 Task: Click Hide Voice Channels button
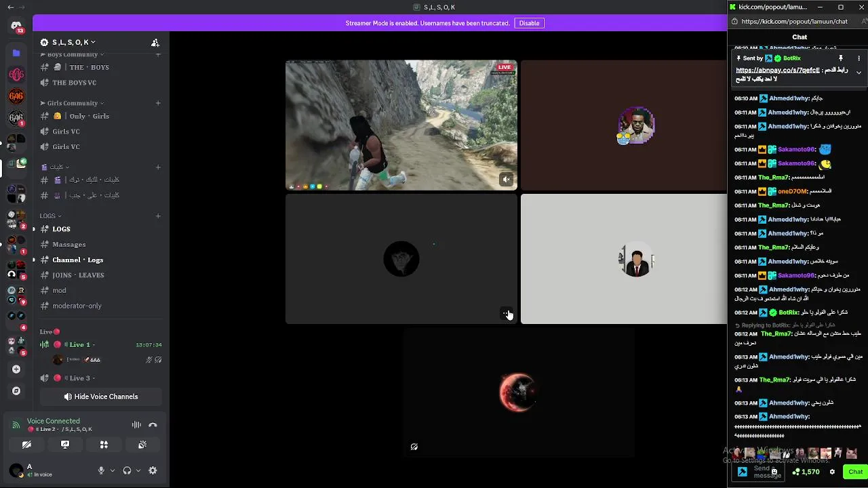pos(101,396)
